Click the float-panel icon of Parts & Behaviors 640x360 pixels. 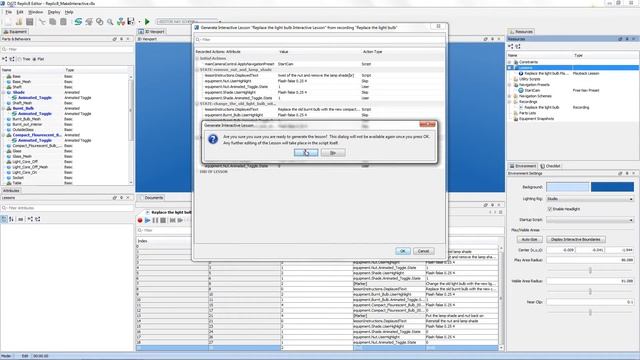coord(115,39)
